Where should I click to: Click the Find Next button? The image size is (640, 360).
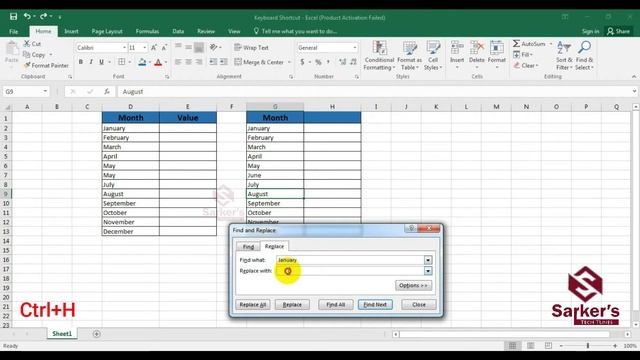point(375,304)
